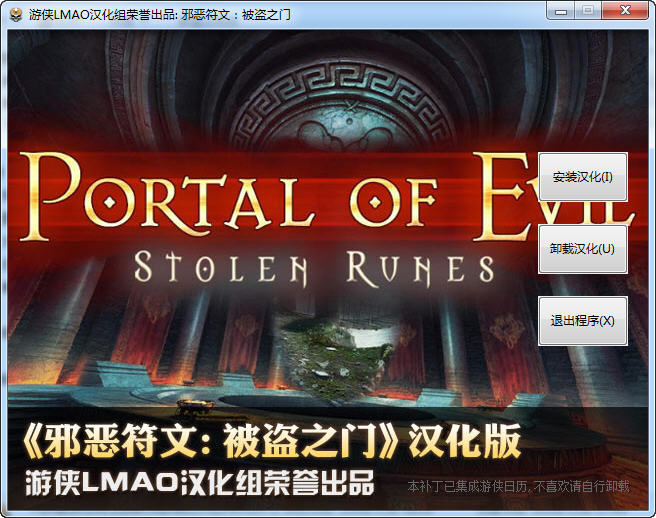Click the skull app icon in title bar
Screen dimensions: 656x518
[x=15, y=15]
